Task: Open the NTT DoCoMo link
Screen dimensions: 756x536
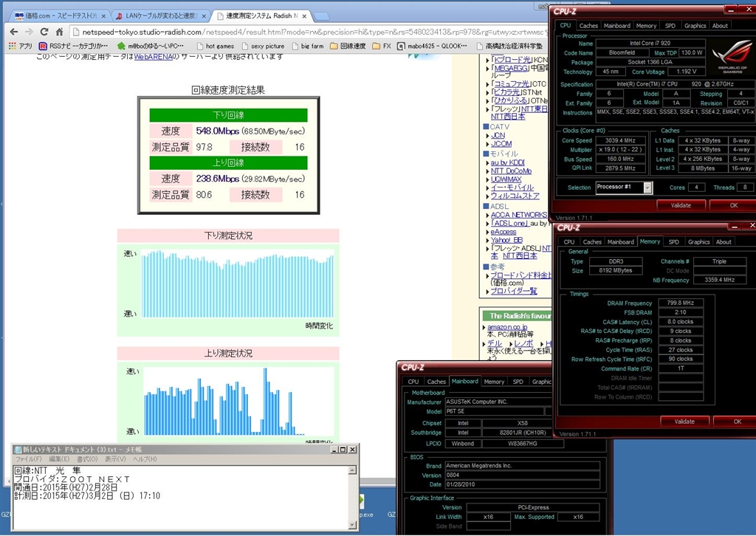Action: click(511, 171)
